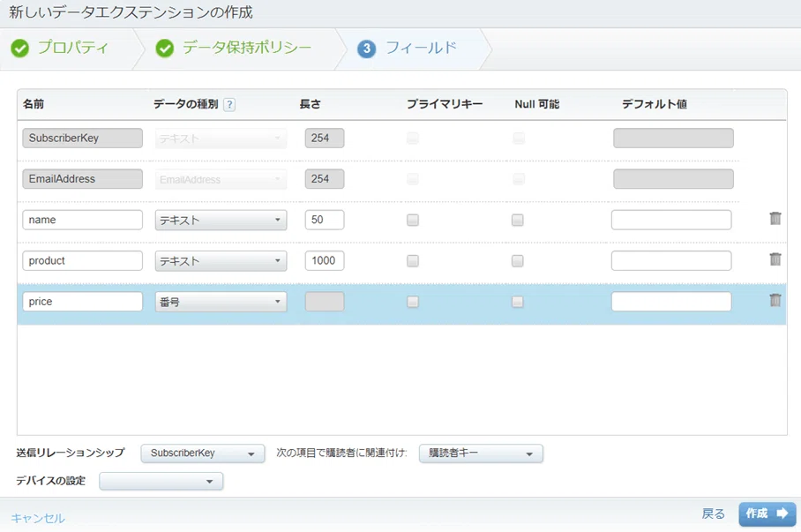The image size is (801, 532).
Task: Open the 番号 data type dropdown for price
Action: point(221,302)
